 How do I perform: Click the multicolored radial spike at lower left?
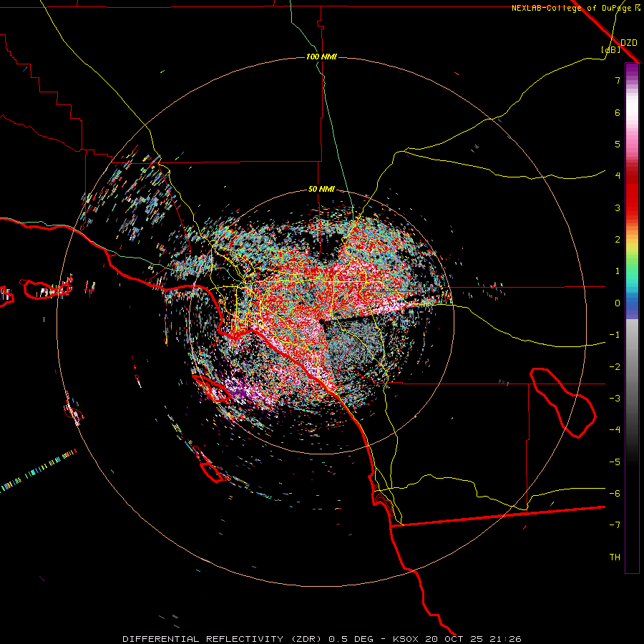point(38,471)
